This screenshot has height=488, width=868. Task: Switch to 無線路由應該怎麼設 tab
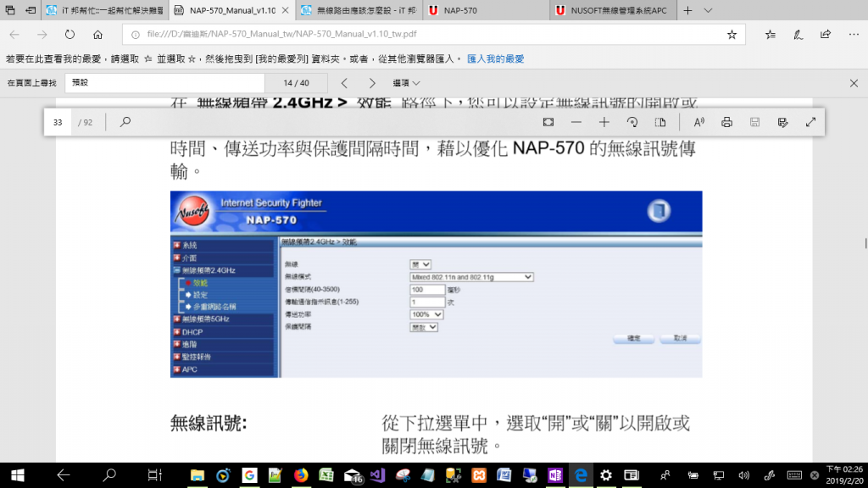pyautogui.click(x=359, y=10)
